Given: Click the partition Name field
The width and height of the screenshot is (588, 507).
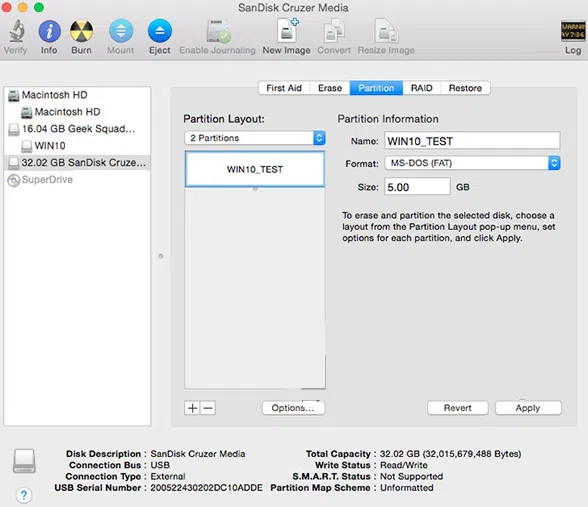Looking at the screenshot, I should tap(472, 141).
